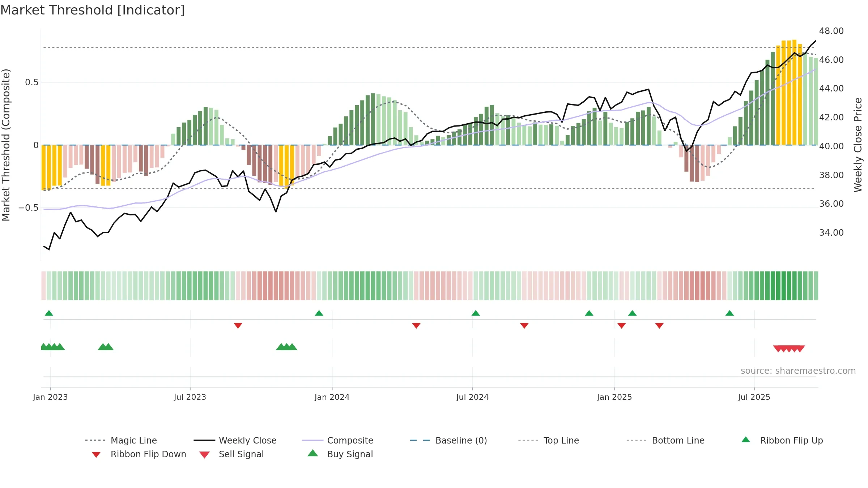Viewport: 868px width, 488px height.
Task: Click the −0.5 composite axis label
Action: click(28, 207)
